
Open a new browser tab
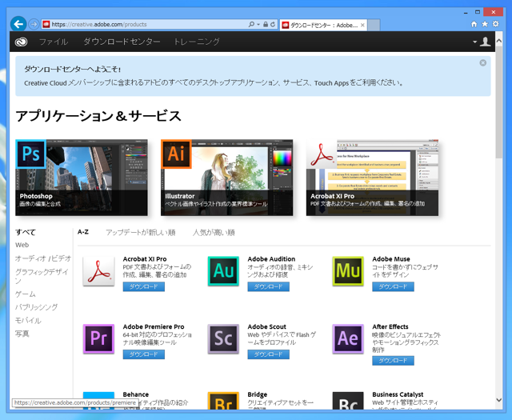(x=374, y=25)
